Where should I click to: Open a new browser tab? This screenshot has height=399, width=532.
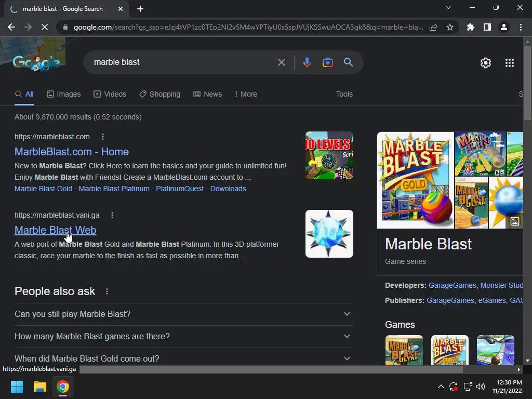pyautogui.click(x=140, y=9)
